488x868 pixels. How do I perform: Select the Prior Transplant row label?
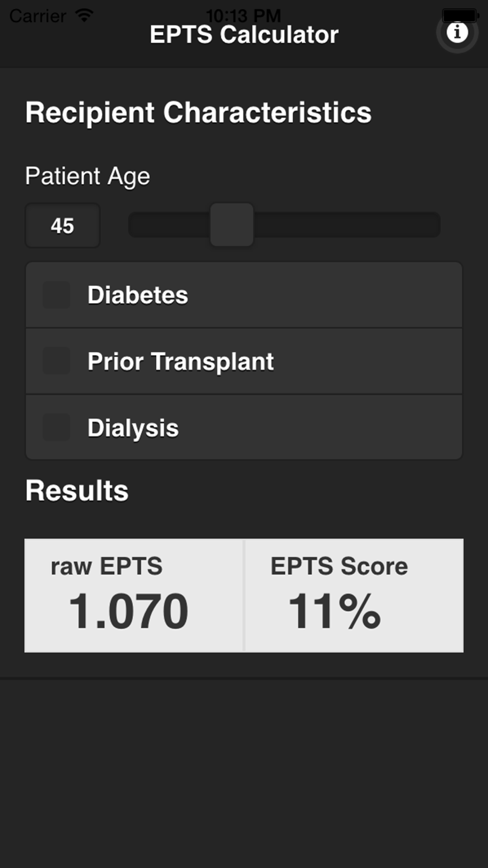181,362
